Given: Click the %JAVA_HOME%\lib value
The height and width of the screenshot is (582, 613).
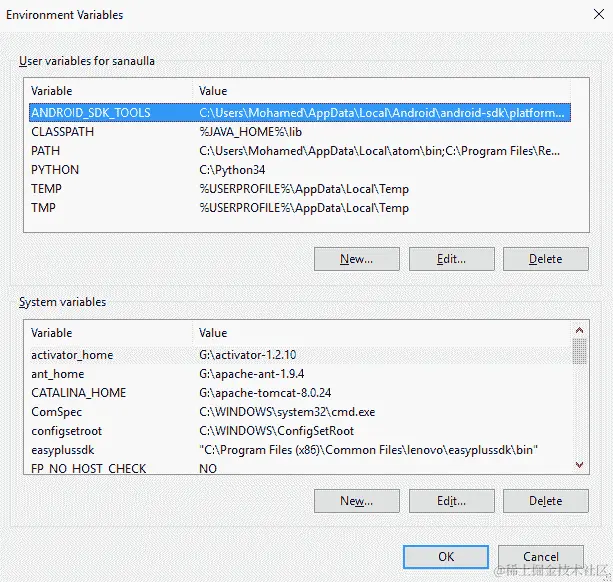Looking at the screenshot, I should (250, 132).
